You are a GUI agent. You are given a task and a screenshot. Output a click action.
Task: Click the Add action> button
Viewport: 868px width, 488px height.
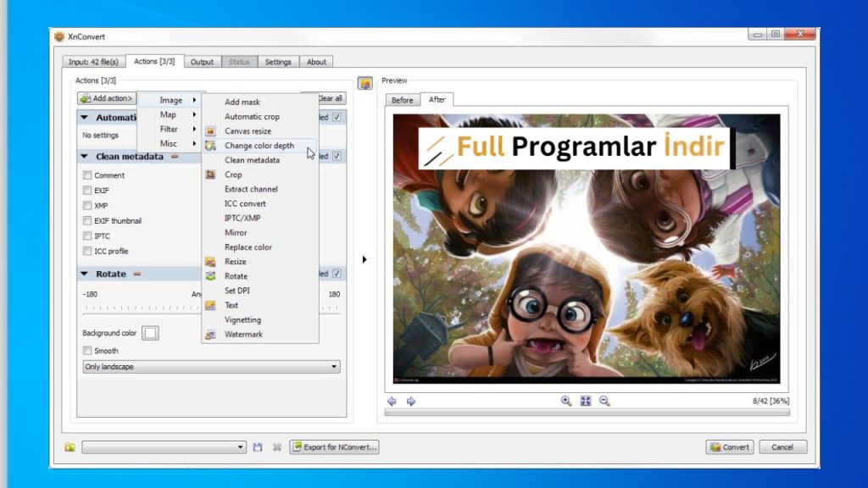[x=107, y=98]
